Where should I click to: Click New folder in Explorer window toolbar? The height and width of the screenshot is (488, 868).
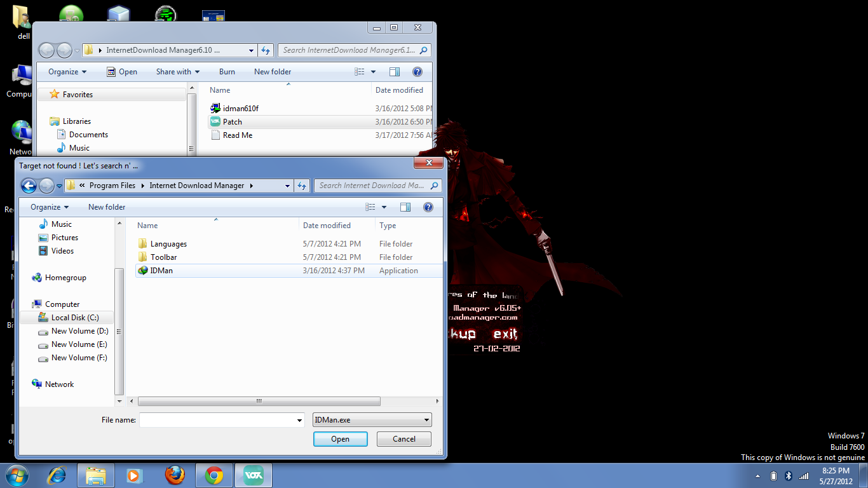click(x=273, y=72)
